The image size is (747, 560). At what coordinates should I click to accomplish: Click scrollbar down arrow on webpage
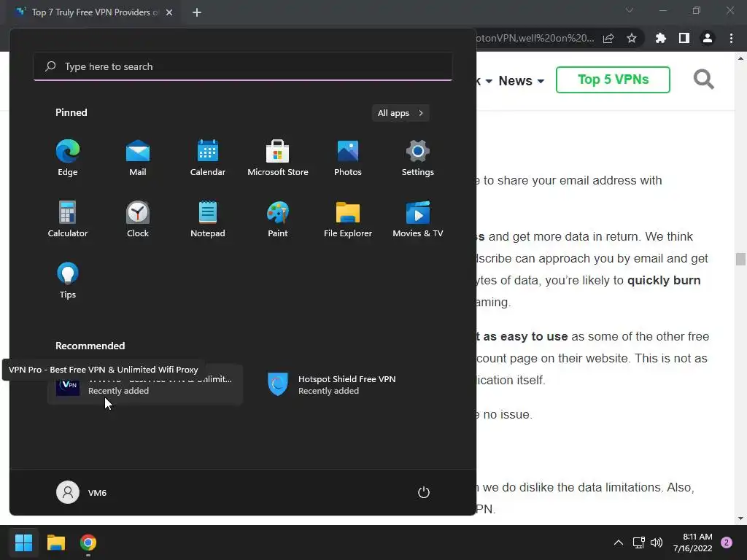740,518
